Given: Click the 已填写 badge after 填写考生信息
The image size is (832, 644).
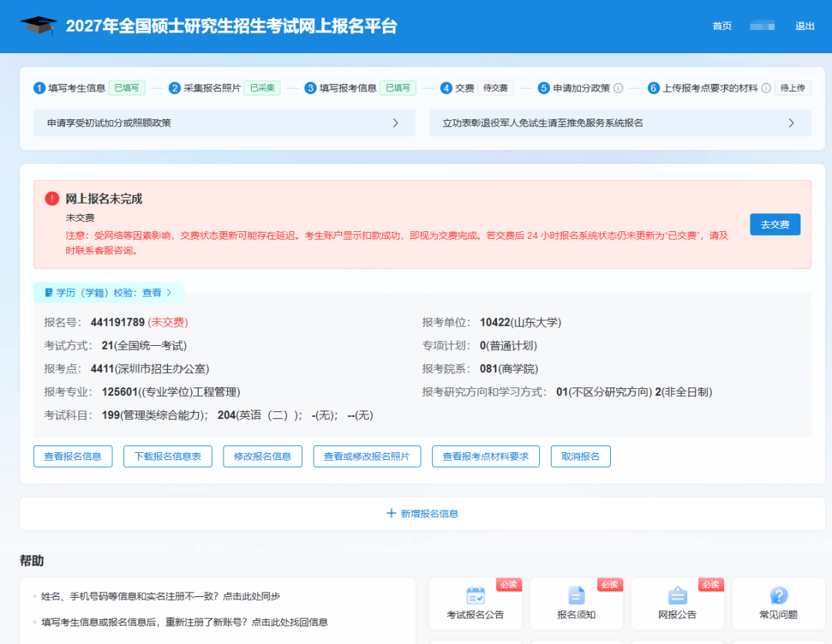Looking at the screenshot, I should pyautogui.click(x=127, y=88).
